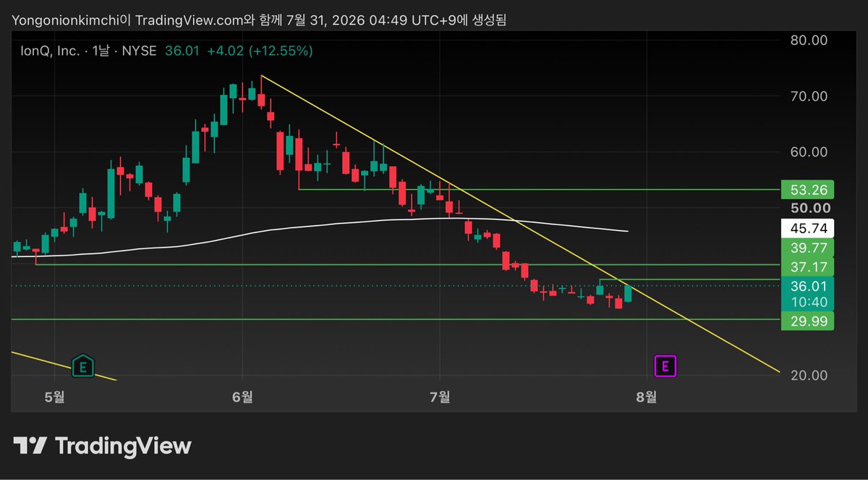This screenshot has height=480, width=868.
Task: Click the 80.00 axis value
Action: pyautogui.click(x=809, y=41)
